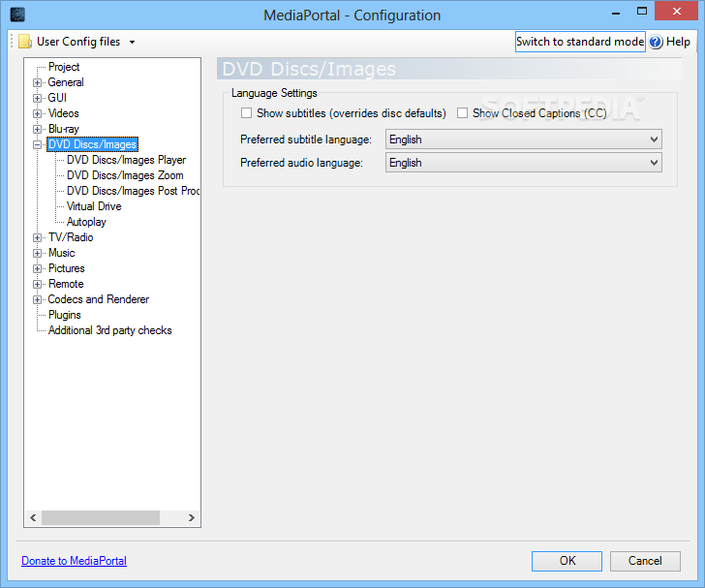Expand the Codecs and Renderer node

click(x=38, y=299)
